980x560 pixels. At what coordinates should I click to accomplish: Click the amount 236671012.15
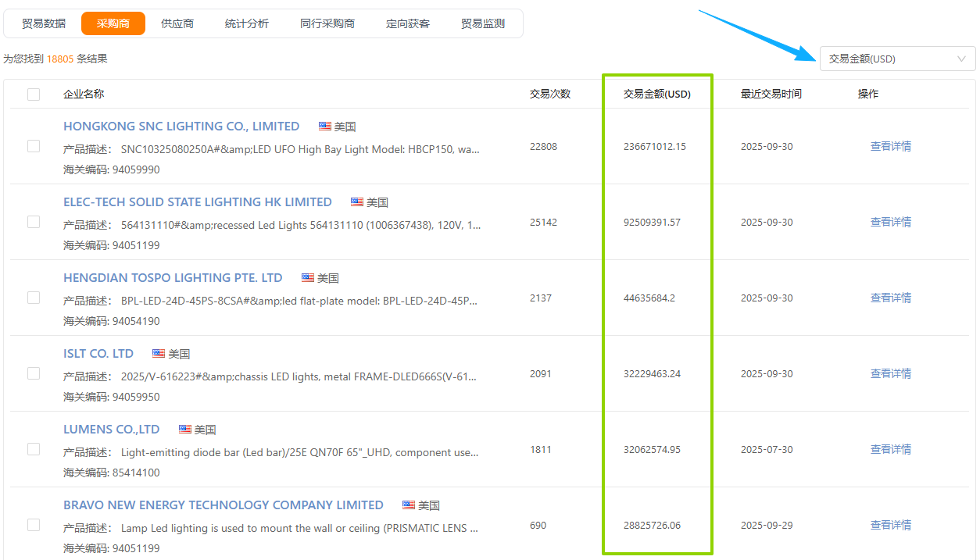[655, 146]
